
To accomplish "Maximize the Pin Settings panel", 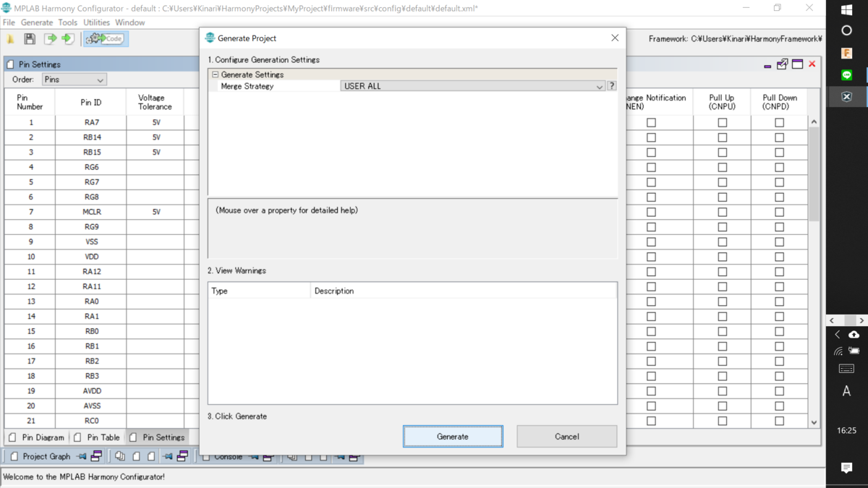I will [x=798, y=64].
